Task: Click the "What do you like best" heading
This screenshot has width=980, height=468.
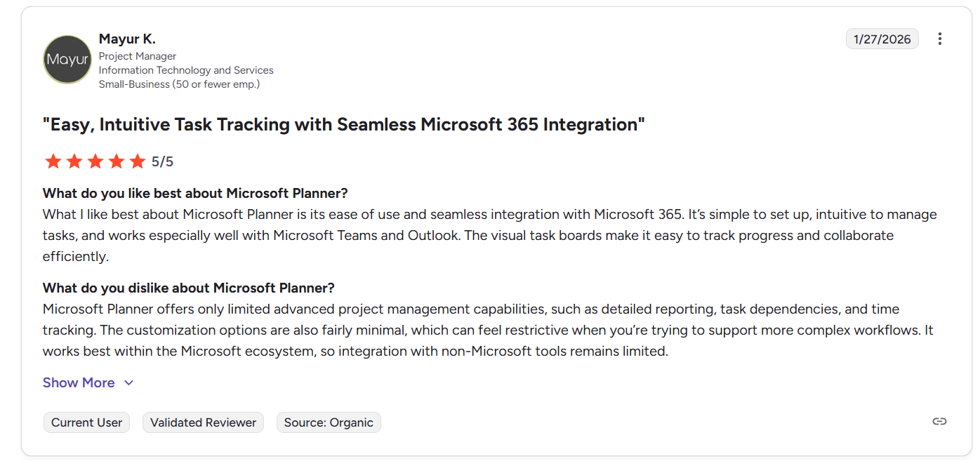Action: click(x=195, y=193)
